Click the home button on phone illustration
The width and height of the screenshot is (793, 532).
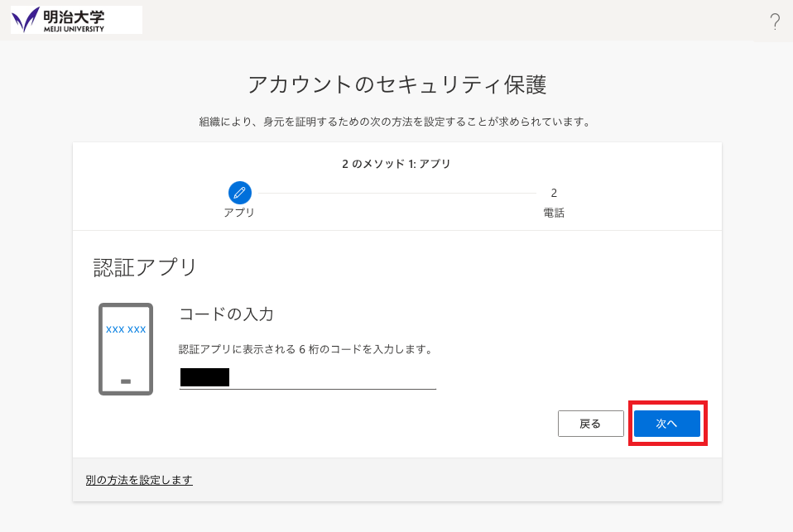[126, 381]
